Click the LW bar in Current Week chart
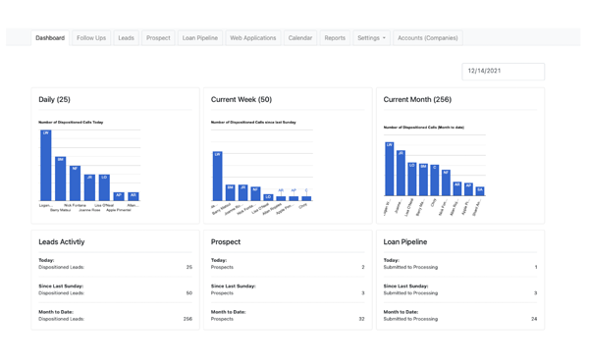Viewport: 589px width, 364px height. tap(218, 176)
